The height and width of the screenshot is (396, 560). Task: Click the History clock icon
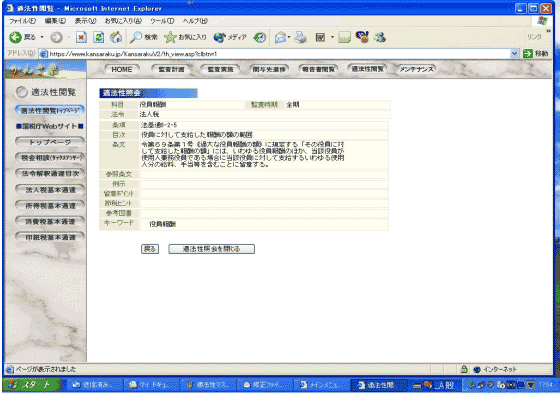(260, 37)
